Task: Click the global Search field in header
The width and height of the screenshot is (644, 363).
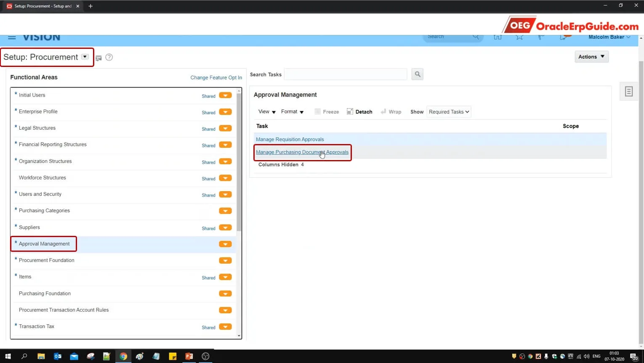Action: pyautogui.click(x=453, y=37)
